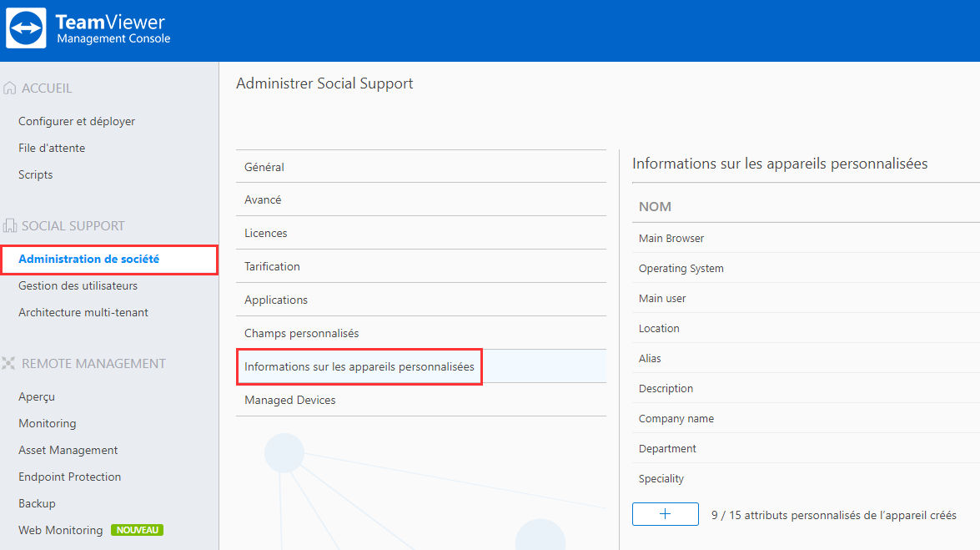
Task: Select the Main Browser attribute row
Action: [x=806, y=239]
